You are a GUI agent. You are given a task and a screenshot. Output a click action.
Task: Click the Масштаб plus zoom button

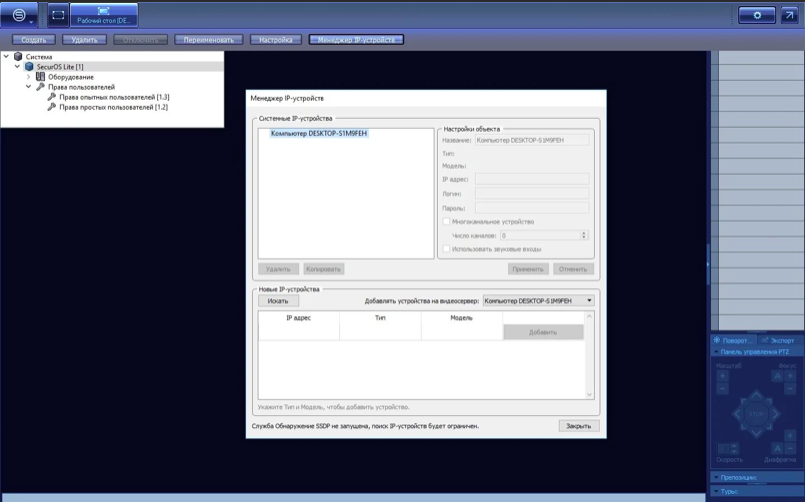click(x=722, y=376)
